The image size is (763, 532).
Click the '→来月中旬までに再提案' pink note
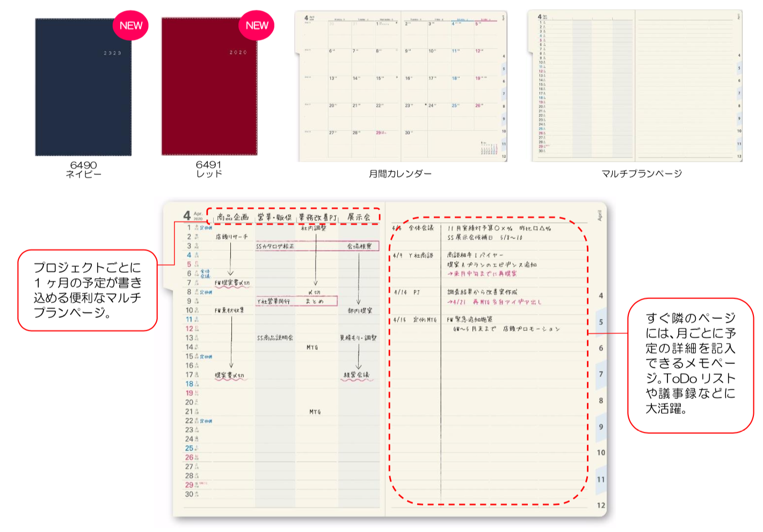tap(482, 274)
